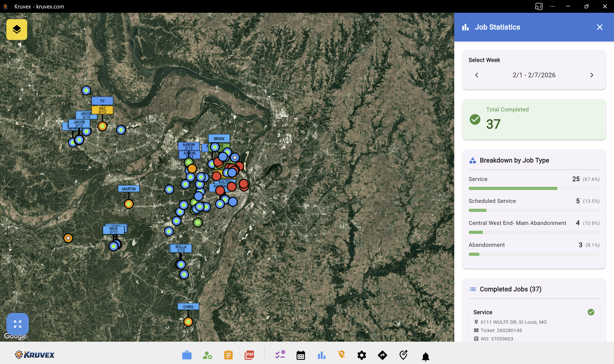Go to previous week with left chevron
Image resolution: width=614 pixels, height=364 pixels.
pos(476,75)
